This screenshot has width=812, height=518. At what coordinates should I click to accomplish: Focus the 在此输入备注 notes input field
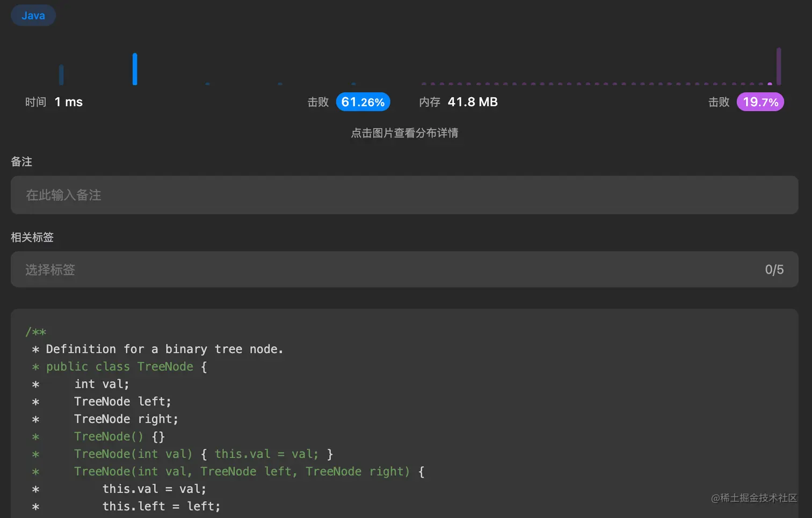pos(404,195)
